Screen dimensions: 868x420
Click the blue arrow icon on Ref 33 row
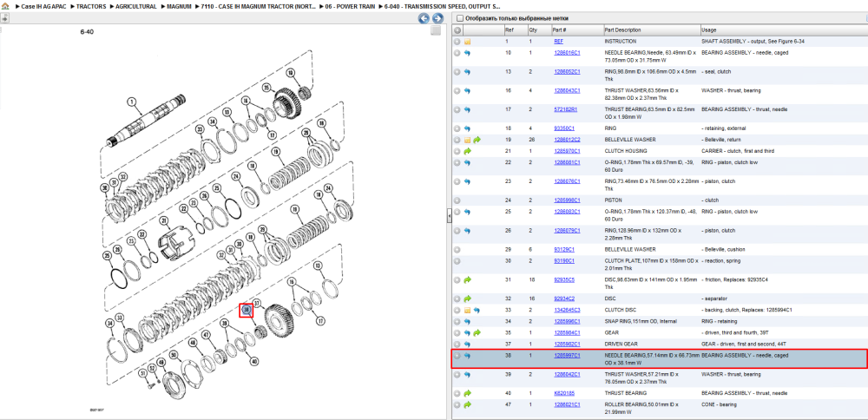tap(477, 310)
